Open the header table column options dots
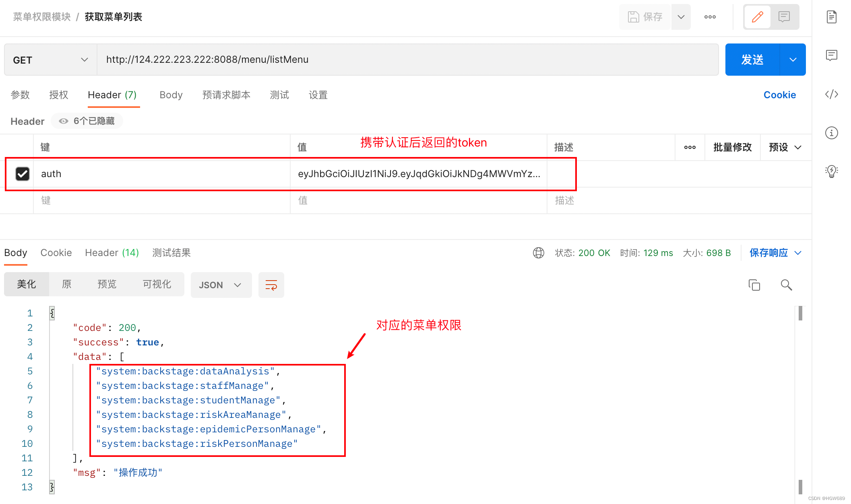This screenshot has height=504, width=851. coord(690,147)
